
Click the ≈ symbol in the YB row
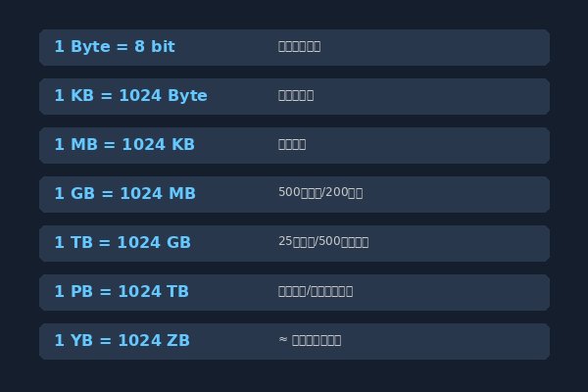pos(283,339)
